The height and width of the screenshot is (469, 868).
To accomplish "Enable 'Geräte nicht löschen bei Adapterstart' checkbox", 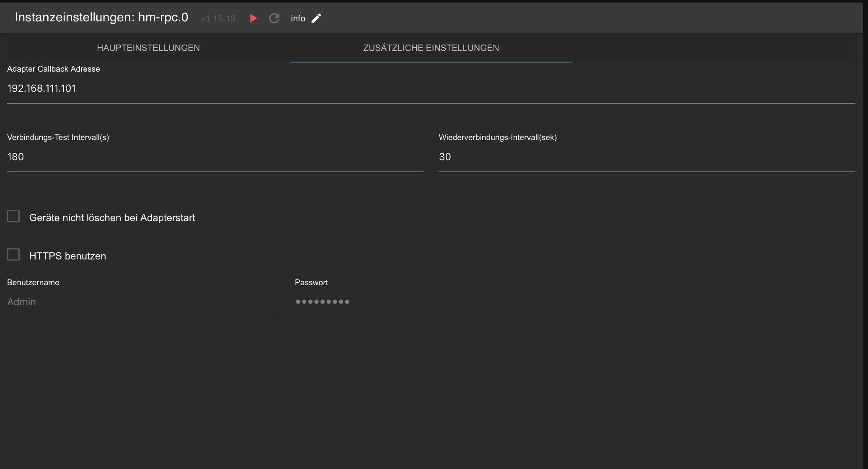I will coord(13,216).
